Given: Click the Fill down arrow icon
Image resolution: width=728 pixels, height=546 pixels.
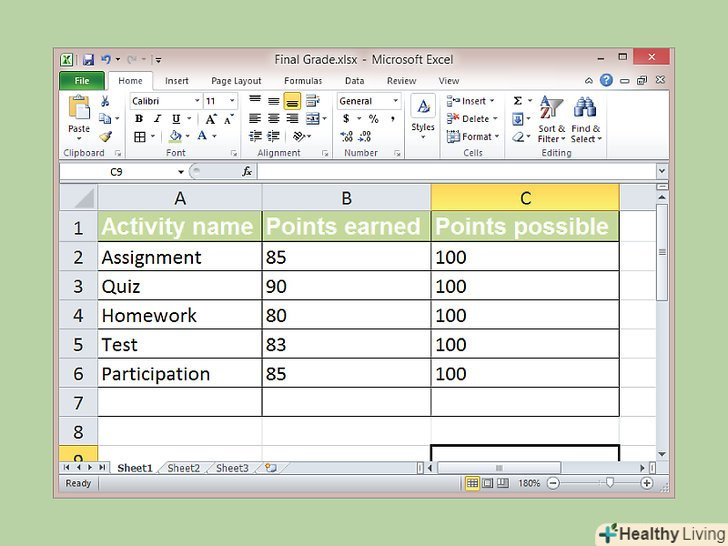Looking at the screenshot, I should coord(518,119).
